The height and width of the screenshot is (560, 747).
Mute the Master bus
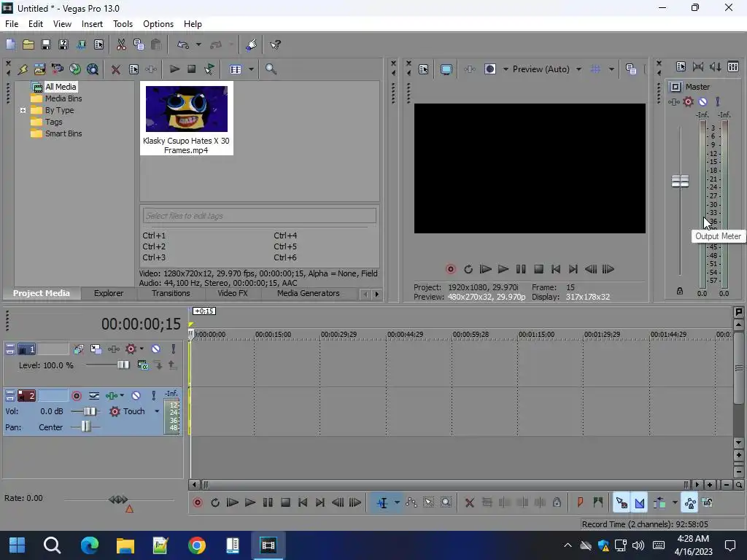tap(703, 101)
